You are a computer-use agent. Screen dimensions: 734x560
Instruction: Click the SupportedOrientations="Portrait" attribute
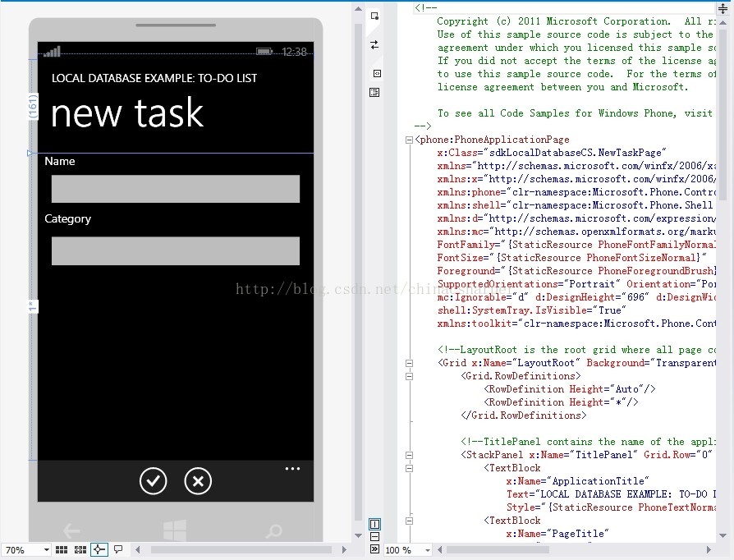(x=529, y=284)
